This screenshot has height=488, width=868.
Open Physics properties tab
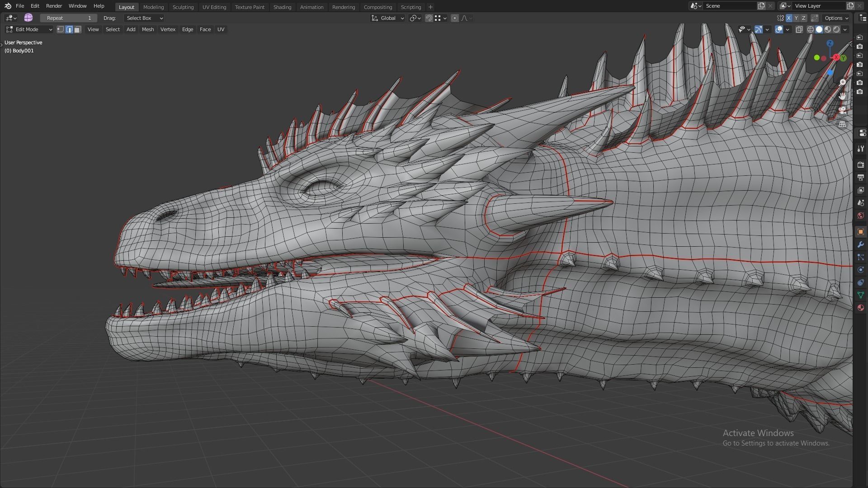[x=861, y=270]
